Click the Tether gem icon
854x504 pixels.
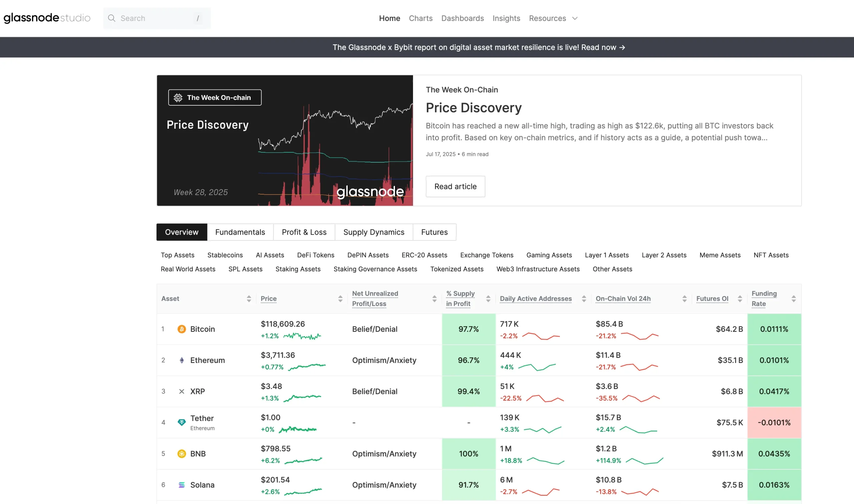181,422
